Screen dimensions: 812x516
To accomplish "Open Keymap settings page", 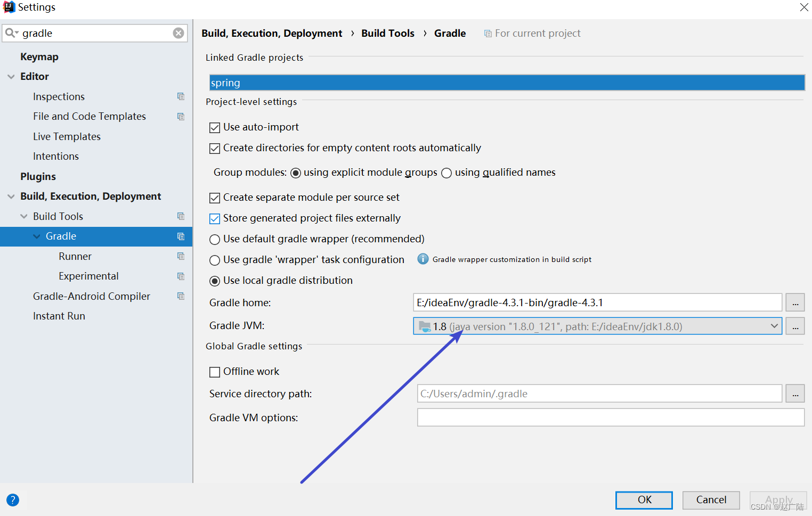I will click(39, 56).
